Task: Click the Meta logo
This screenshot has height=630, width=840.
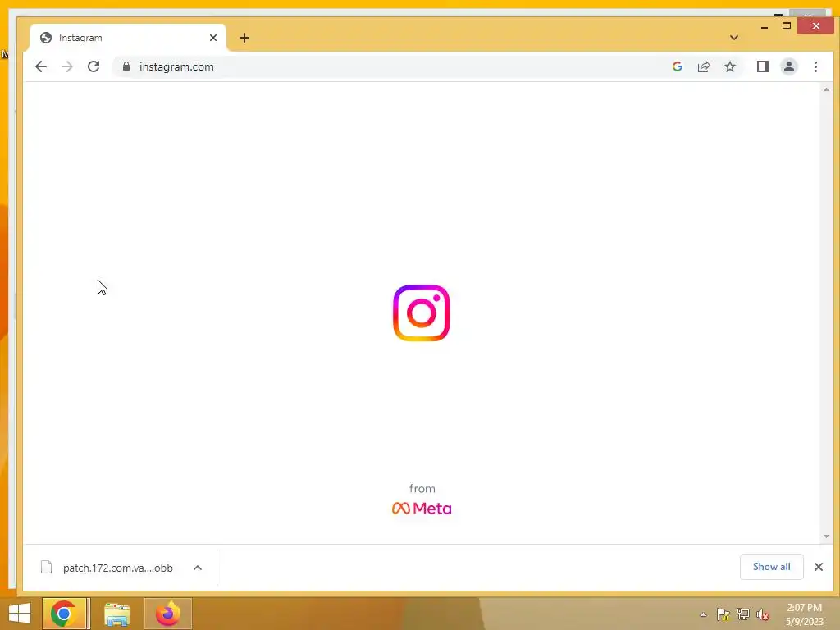Action: (x=422, y=508)
